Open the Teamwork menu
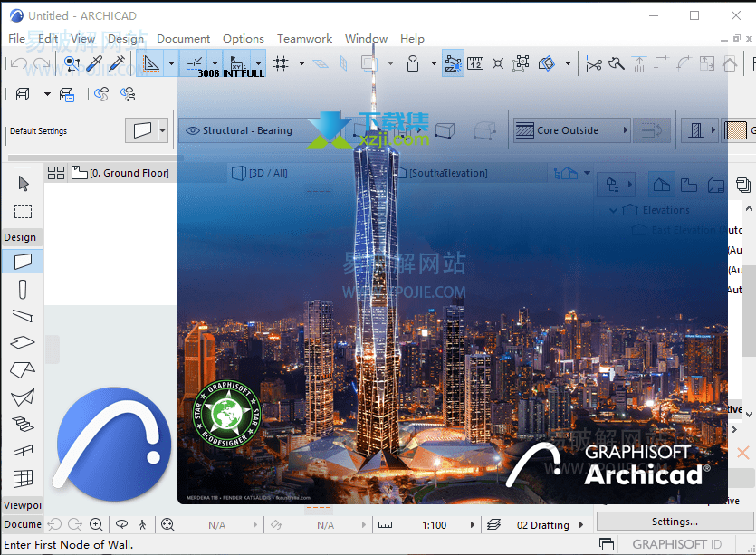Screen dimensions: 756x555 point(304,39)
